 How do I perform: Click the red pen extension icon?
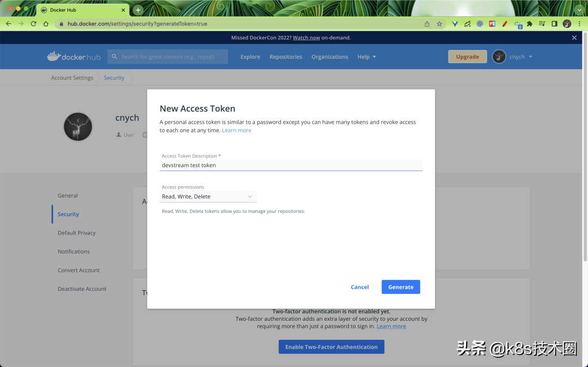[504, 23]
